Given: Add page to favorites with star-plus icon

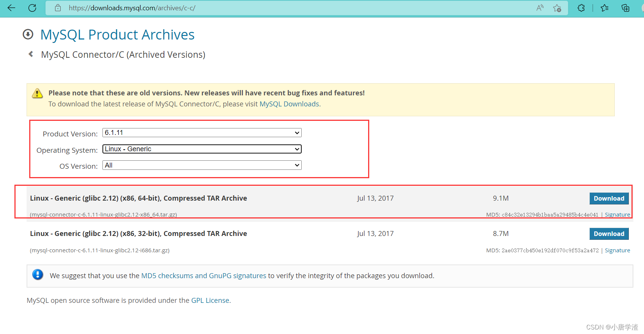Looking at the screenshot, I should [557, 8].
